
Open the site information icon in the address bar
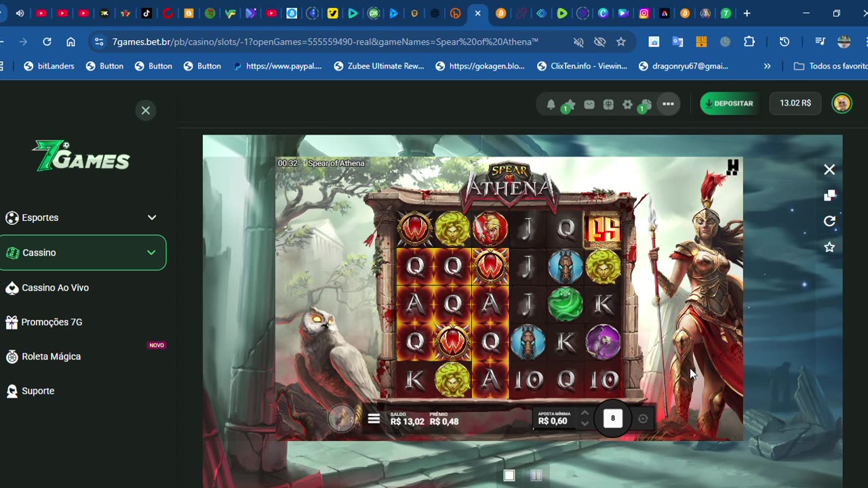coord(99,41)
